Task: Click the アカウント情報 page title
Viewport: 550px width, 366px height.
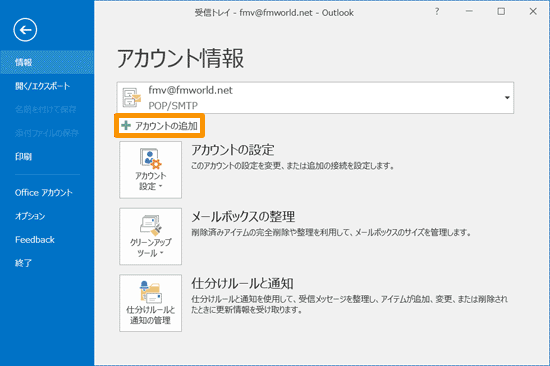Action: [180, 58]
